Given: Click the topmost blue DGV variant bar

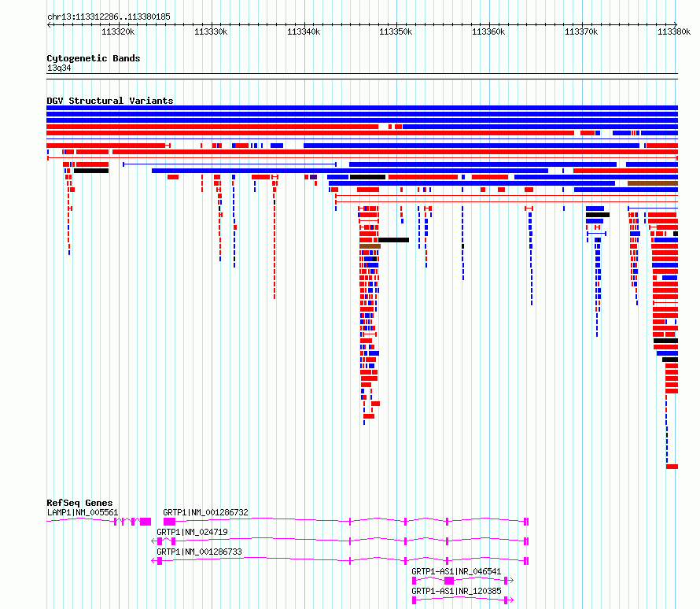Looking at the screenshot, I should [x=362, y=108].
